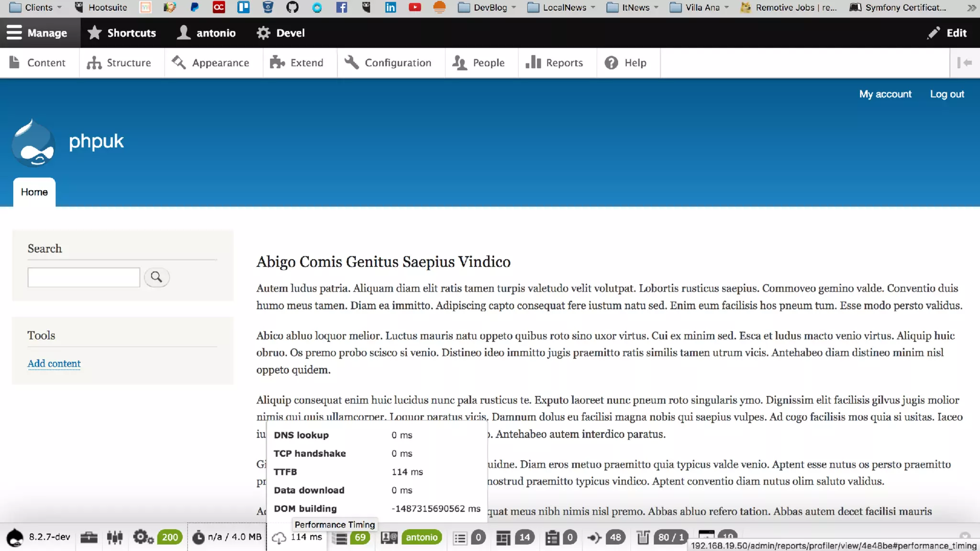Open the toolbox briefcase icon in the profiler bar
Viewport: 980px width, 551px height.
89,537
